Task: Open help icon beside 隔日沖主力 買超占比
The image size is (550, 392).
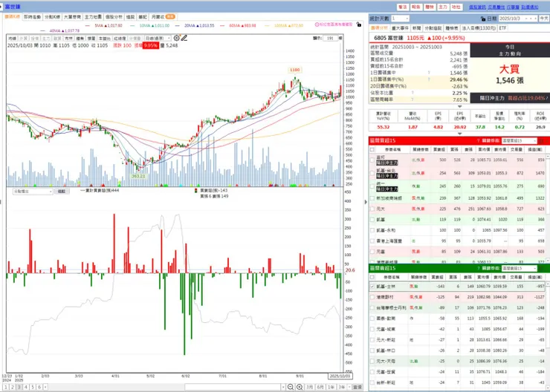Action: click(x=547, y=98)
